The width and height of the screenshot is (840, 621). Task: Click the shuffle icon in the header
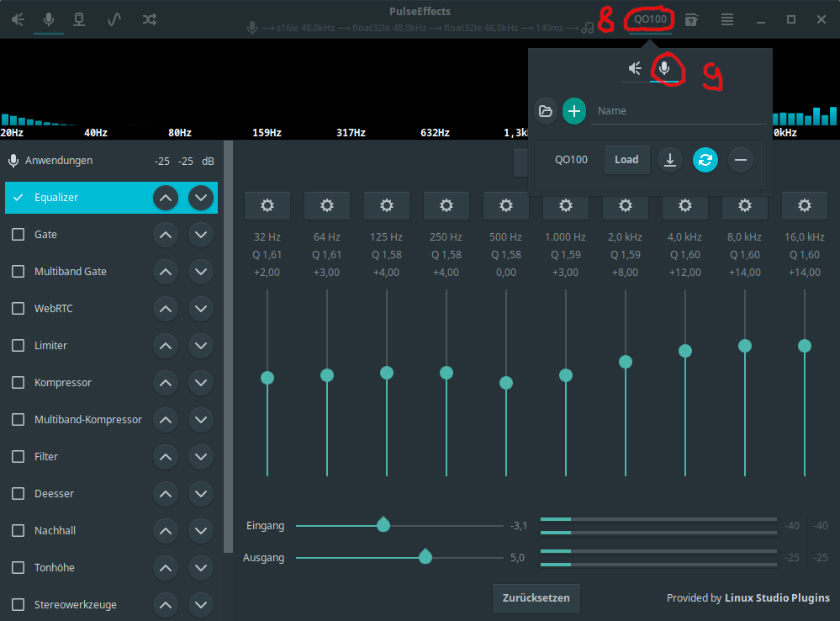click(x=149, y=19)
